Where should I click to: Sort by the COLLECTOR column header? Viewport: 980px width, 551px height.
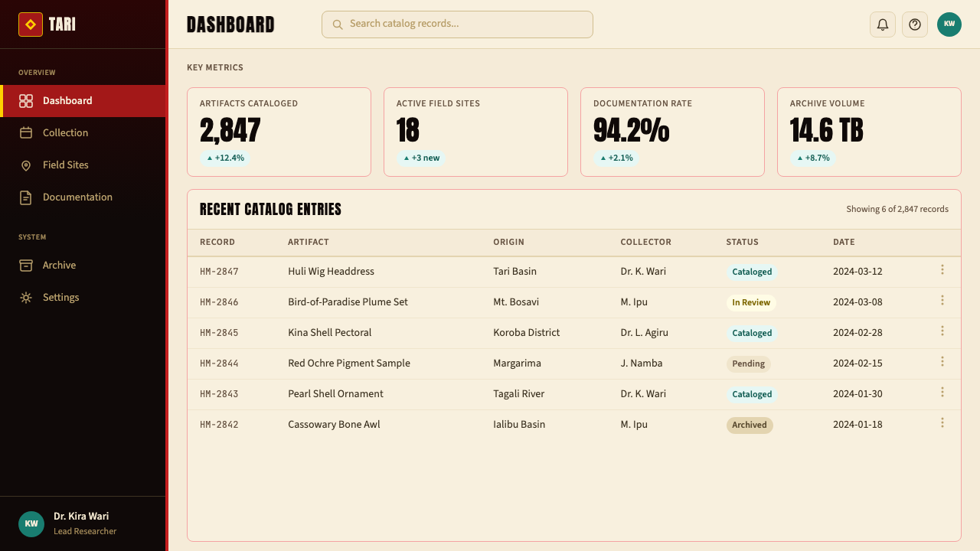pyautogui.click(x=646, y=242)
